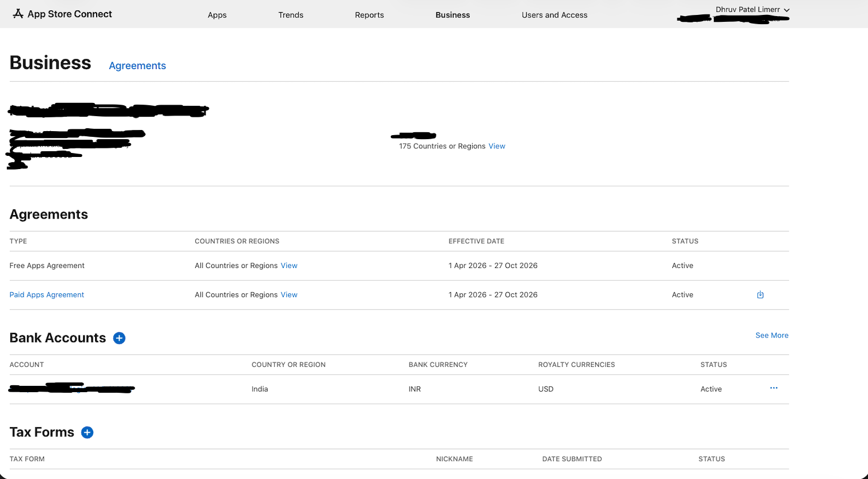This screenshot has height=479, width=868.
Task: Open the bank account more options ellipsis
Action: pyautogui.click(x=774, y=388)
